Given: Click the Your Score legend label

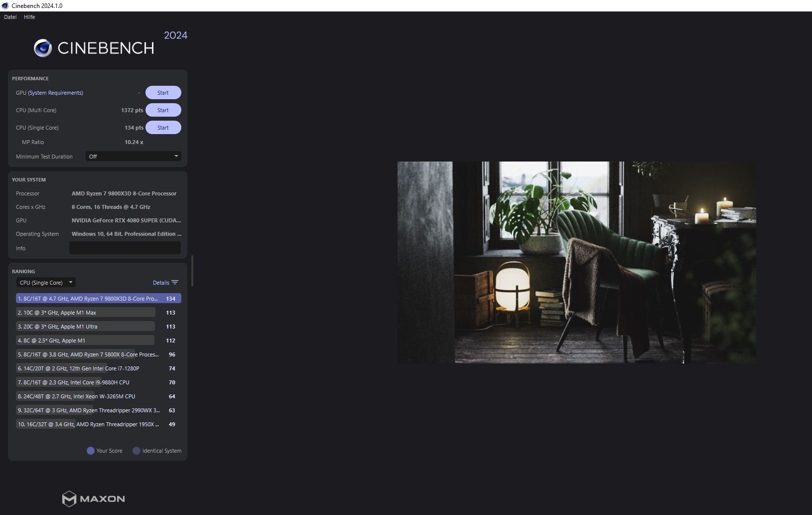Looking at the screenshot, I should point(109,451).
